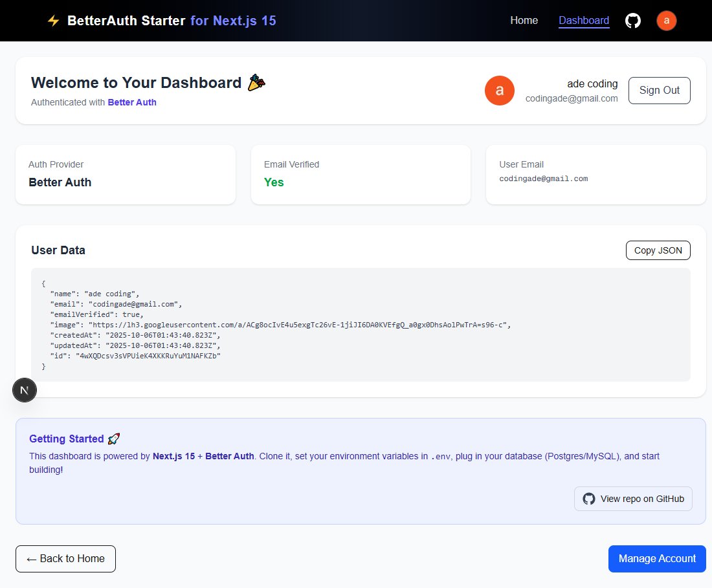Sign out of the account
This screenshot has width=712, height=588.
pyautogui.click(x=660, y=91)
